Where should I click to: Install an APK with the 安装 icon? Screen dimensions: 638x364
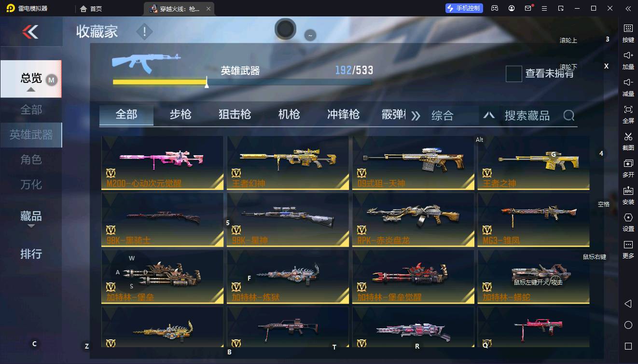[x=628, y=195]
